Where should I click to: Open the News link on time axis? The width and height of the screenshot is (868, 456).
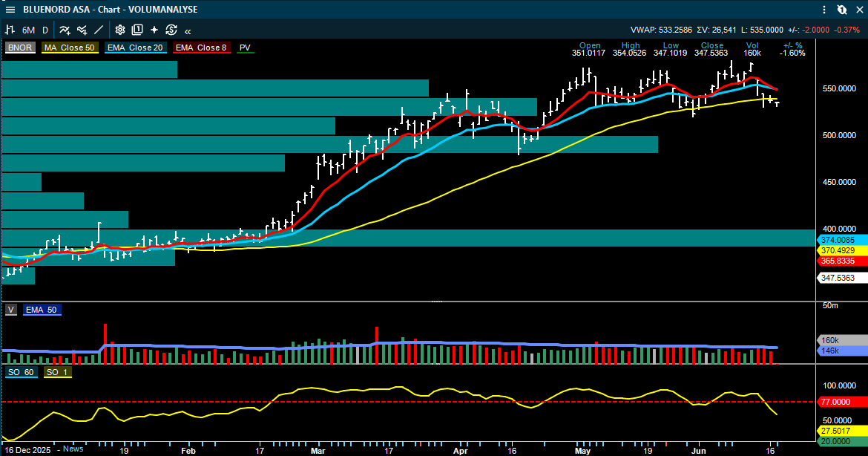point(73,449)
